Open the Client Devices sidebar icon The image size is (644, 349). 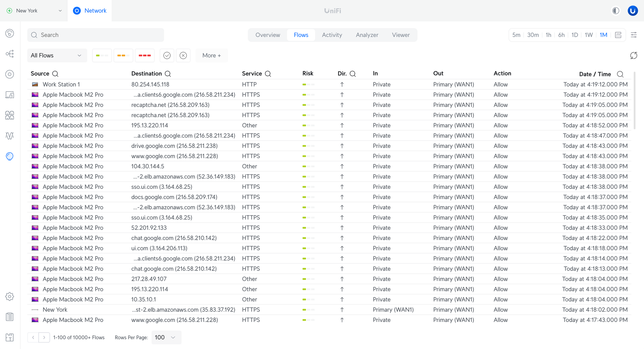point(10,95)
